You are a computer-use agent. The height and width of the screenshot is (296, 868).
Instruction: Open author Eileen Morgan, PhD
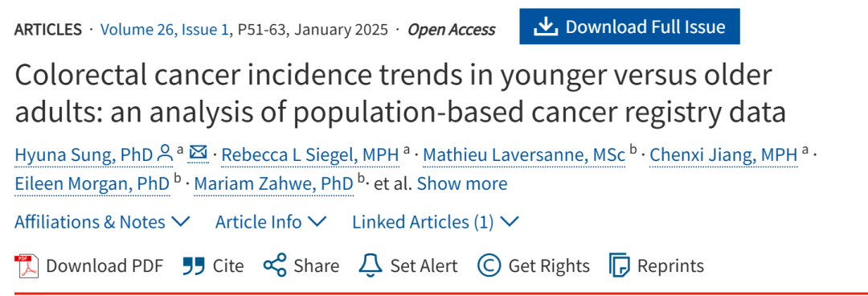pos(92,183)
